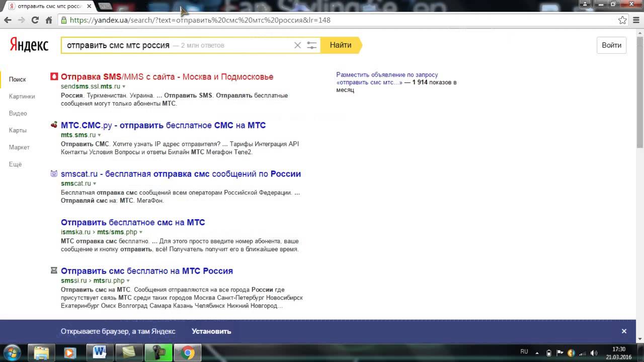The image size is (644, 362).
Task: Open the Chrome home page icon
Action: click(49, 20)
